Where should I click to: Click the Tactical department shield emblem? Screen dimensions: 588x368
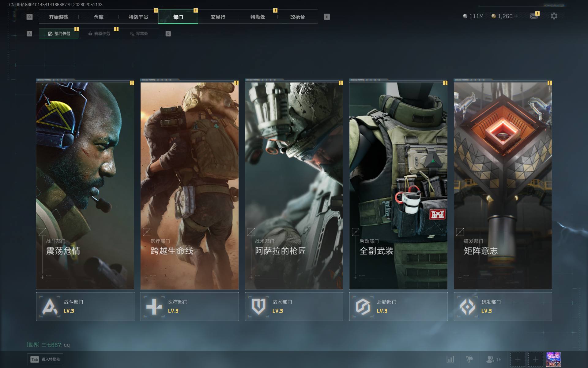(258, 306)
